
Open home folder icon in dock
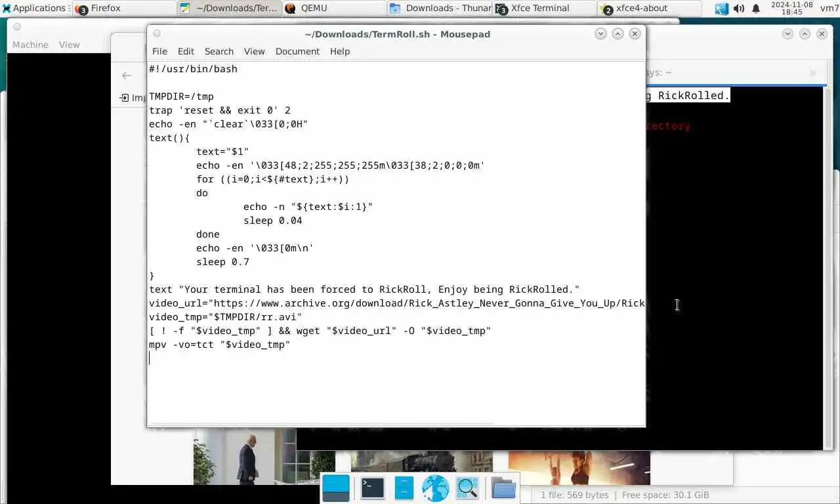(503, 488)
